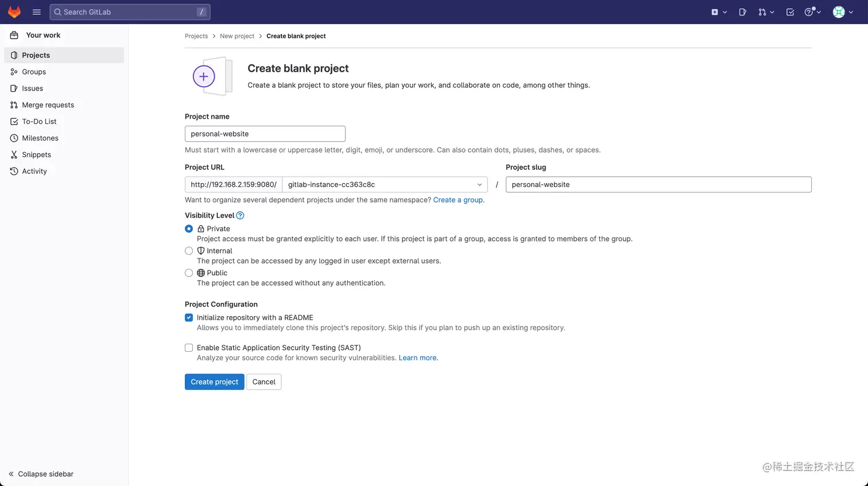The image size is (868, 486).
Task: Expand the create new plus dropdown
Action: (x=719, y=12)
